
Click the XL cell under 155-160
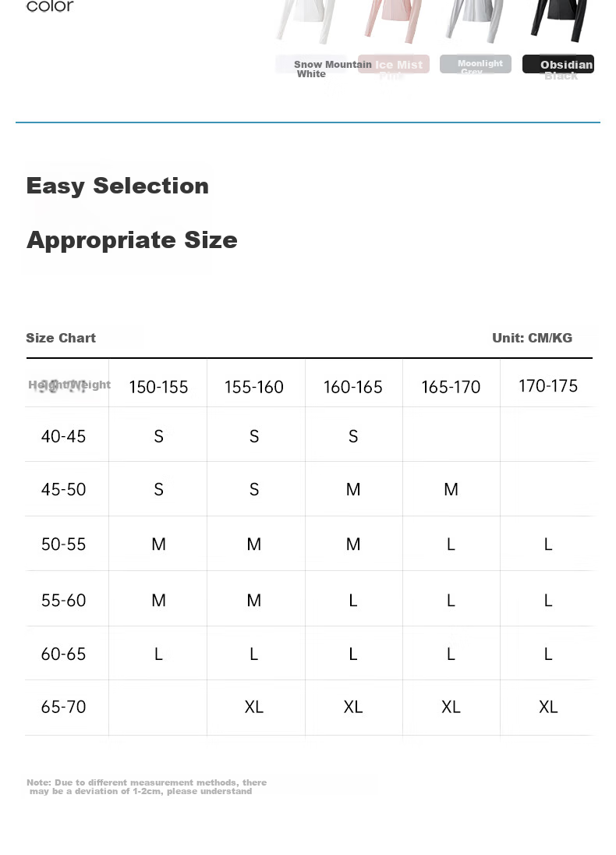point(254,707)
